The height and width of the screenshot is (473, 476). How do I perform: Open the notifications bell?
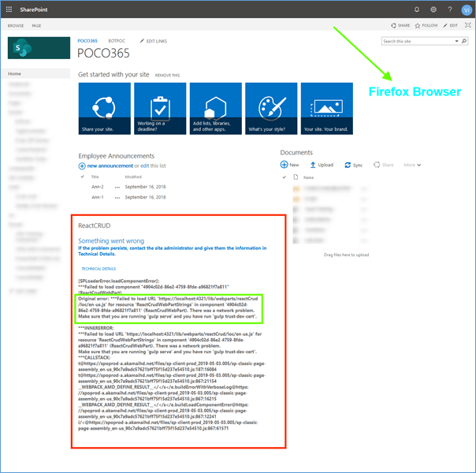(416, 9)
